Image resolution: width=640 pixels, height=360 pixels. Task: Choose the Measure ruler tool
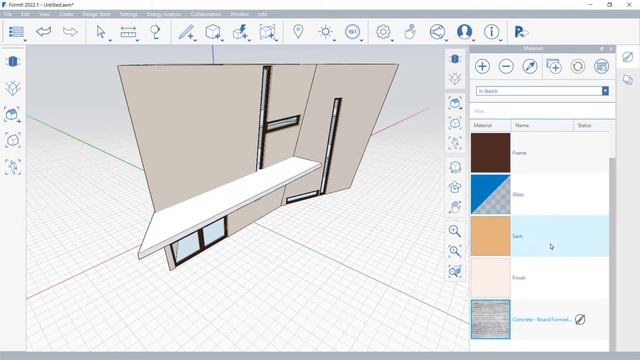(128, 31)
